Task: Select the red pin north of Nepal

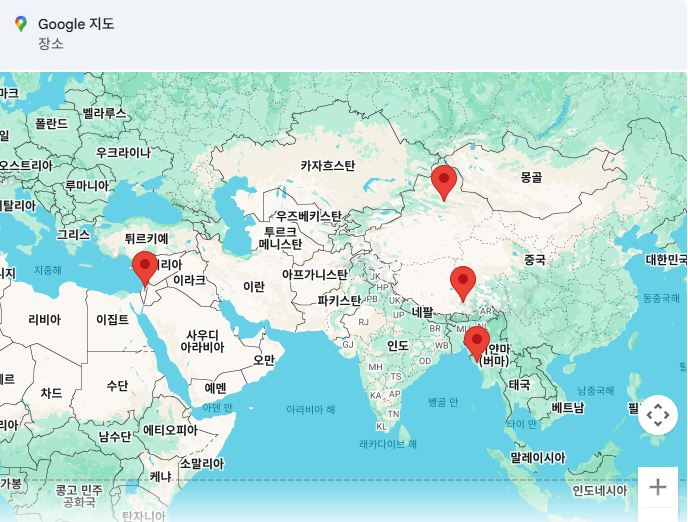Action: tap(462, 284)
